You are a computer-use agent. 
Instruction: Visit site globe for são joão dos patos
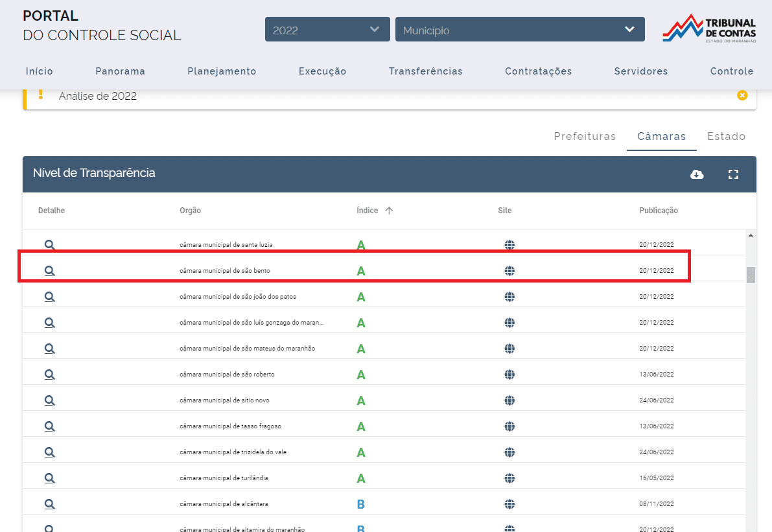click(x=509, y=297)
